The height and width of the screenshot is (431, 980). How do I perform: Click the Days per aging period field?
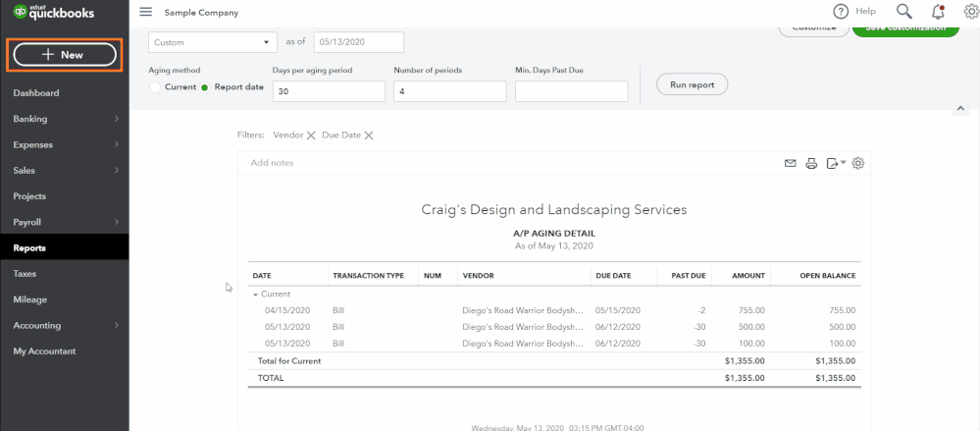(x=329, y=91)
